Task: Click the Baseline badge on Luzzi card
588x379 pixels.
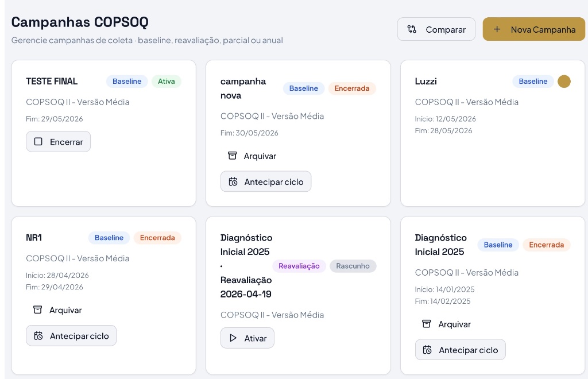Action: (x=533, y=82)
